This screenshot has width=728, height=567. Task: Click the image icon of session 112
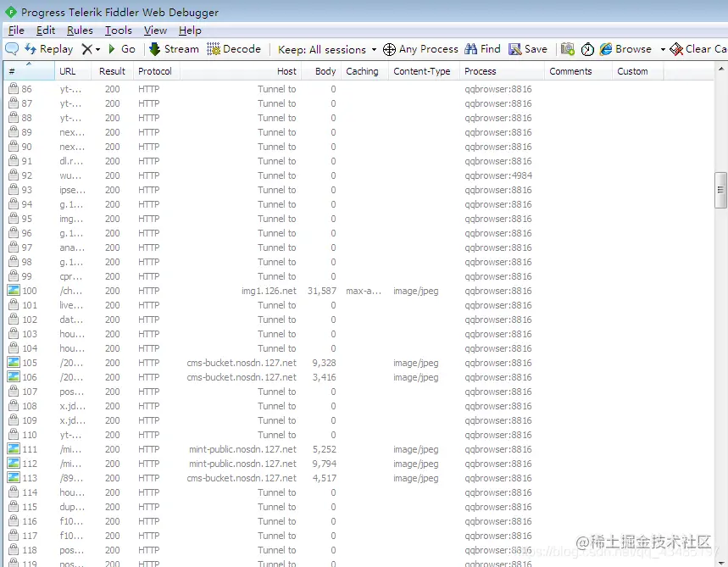point(14,463)
